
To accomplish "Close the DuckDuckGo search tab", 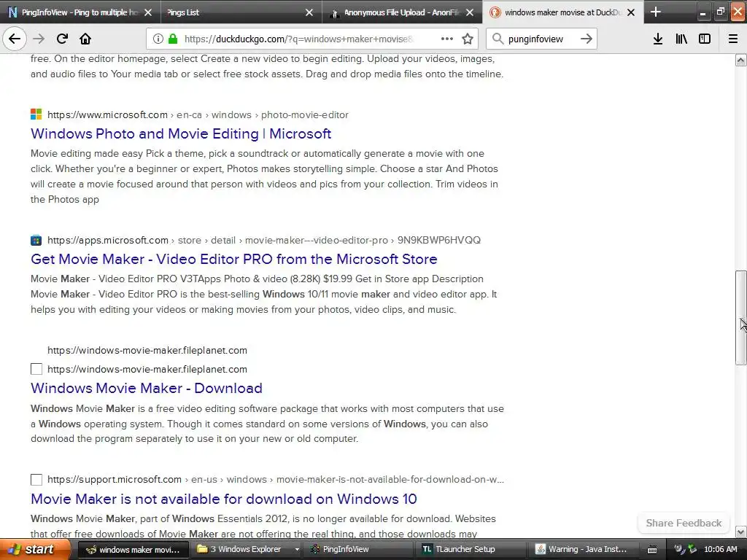I will coord(631,12).
